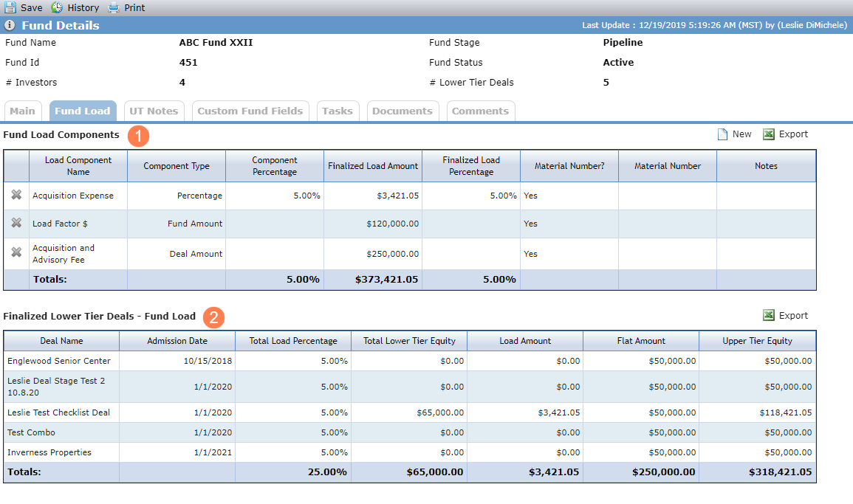Click the Englewood Senior Center deal name

tap(59, 361)
